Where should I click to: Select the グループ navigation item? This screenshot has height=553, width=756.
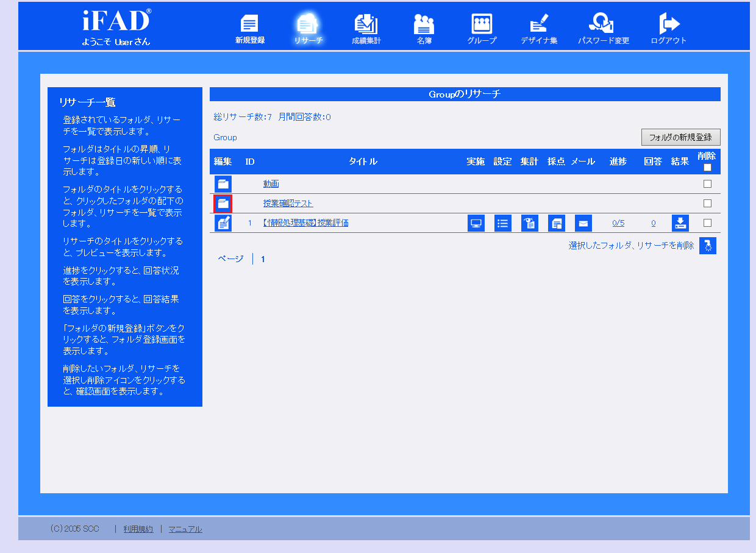(x=481, y=24)
